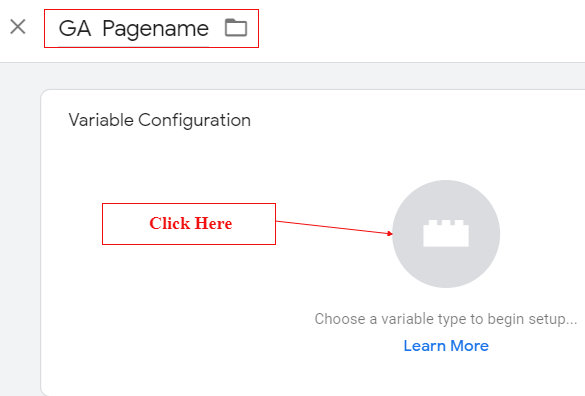The image size is (585, 396).
Task: Click the red arrow pointing at the circle
Action: 334,227
